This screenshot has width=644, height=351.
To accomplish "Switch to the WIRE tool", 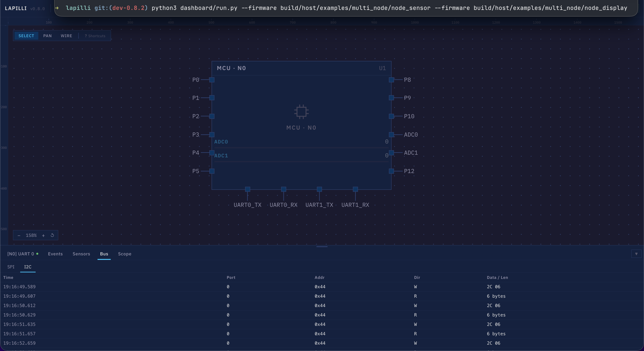I will pyautogui.click(x=66, y=36).
